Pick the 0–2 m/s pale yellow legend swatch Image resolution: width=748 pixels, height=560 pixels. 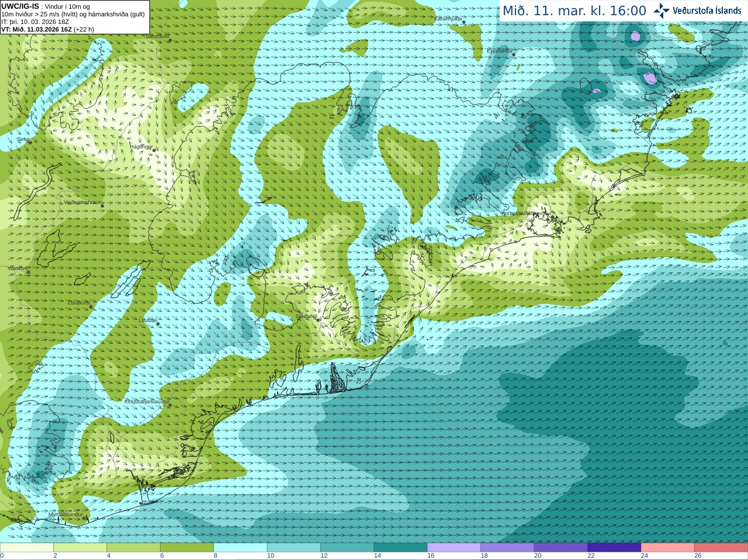pyautogui.click(x=27, y=547)
